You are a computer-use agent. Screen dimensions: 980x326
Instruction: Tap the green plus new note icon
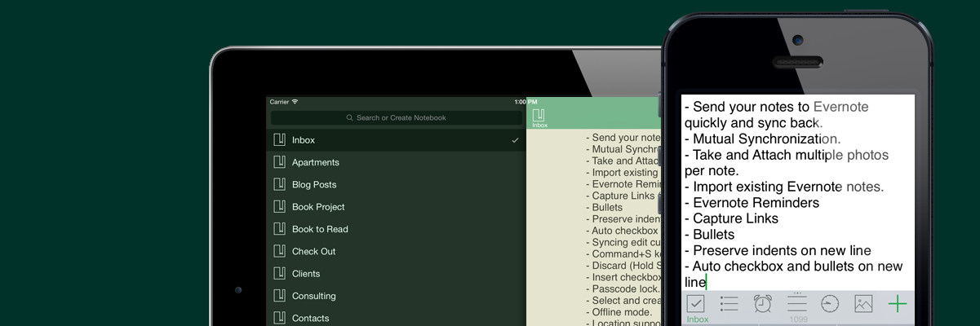(x=898, y=304)
